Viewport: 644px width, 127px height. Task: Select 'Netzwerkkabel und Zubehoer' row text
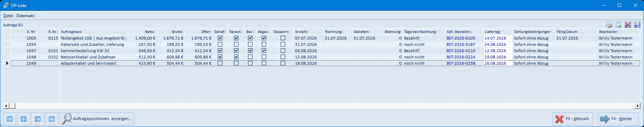pos(88,57)
